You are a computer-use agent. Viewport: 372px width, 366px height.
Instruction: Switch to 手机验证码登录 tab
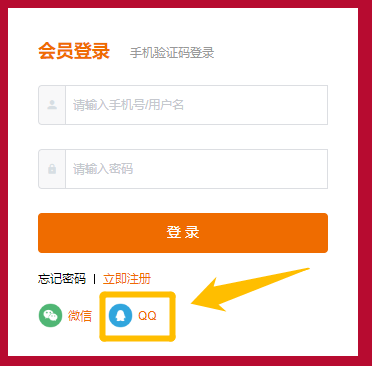point(172,53)
